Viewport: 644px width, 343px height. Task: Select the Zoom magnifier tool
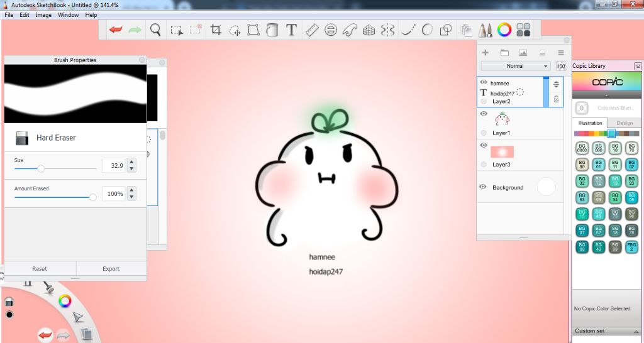(x=155, y=30)
